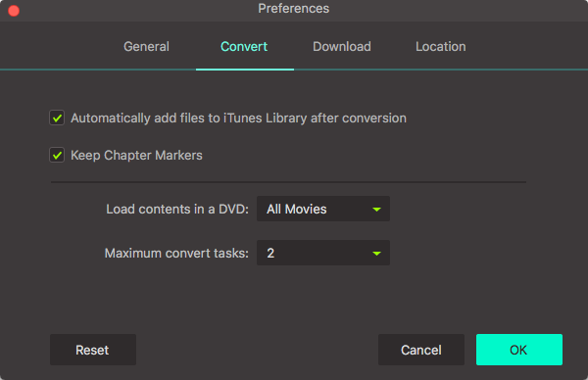Click the horizontal divider below the checkboxes

288,182
